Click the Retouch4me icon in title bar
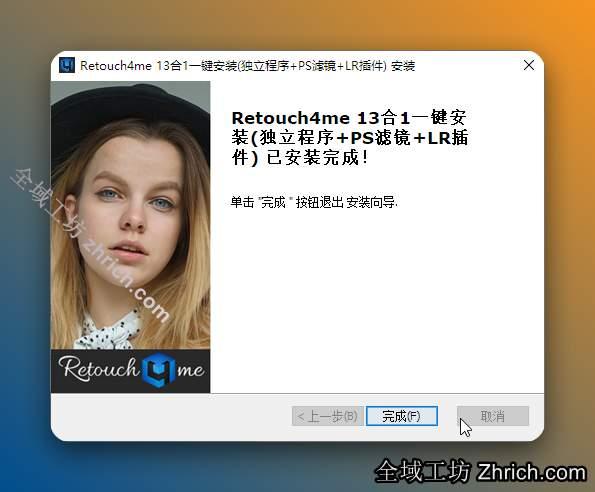The height and width of the screenshot is (492, 595). (67, 65)
